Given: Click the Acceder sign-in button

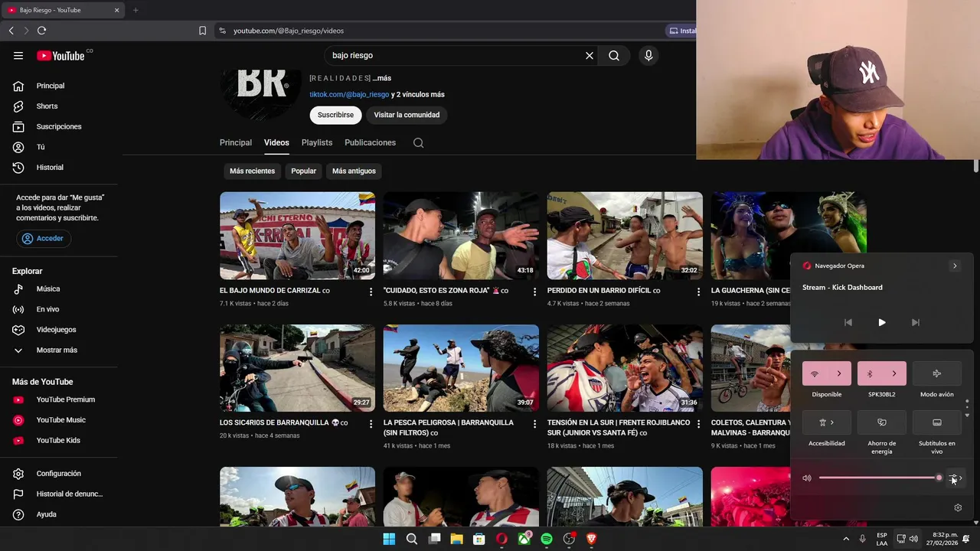Looking at the screenshot, I should (x=44, y=238).
